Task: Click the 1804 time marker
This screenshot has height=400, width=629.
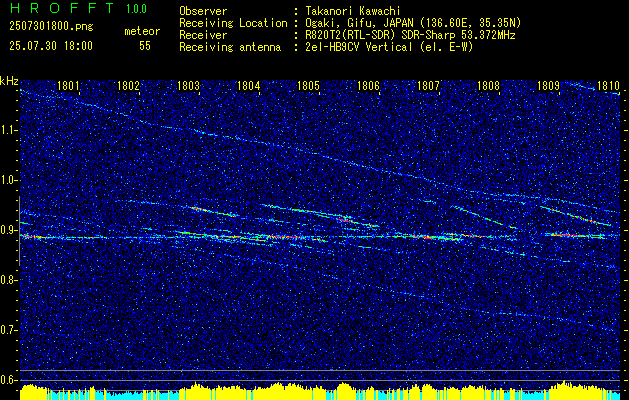Action: coord(248,86)
